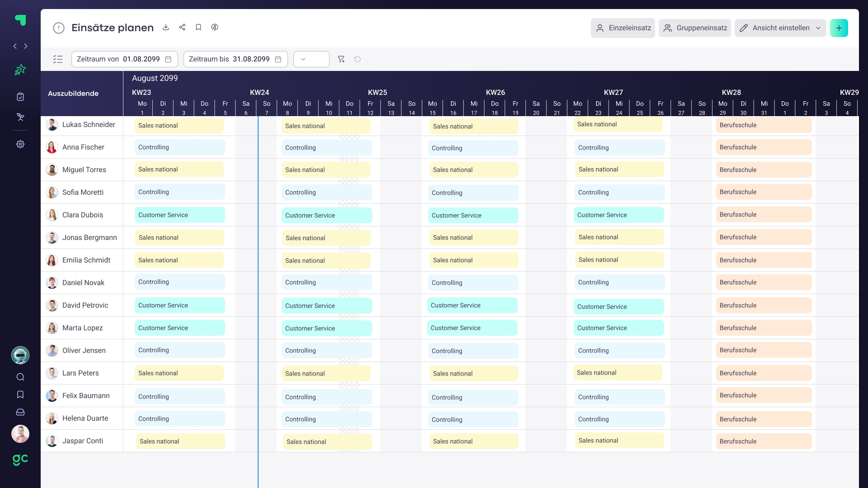Screen dimensions: 868x488
Task: Share the Einsätze planen view
Action: point(182,28)
